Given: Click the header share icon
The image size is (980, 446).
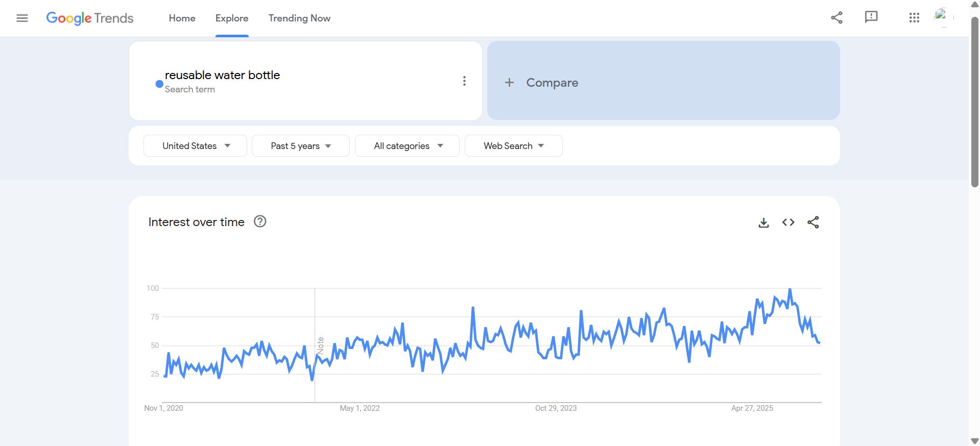Looking at the screenshot, I should pos(836,18).
